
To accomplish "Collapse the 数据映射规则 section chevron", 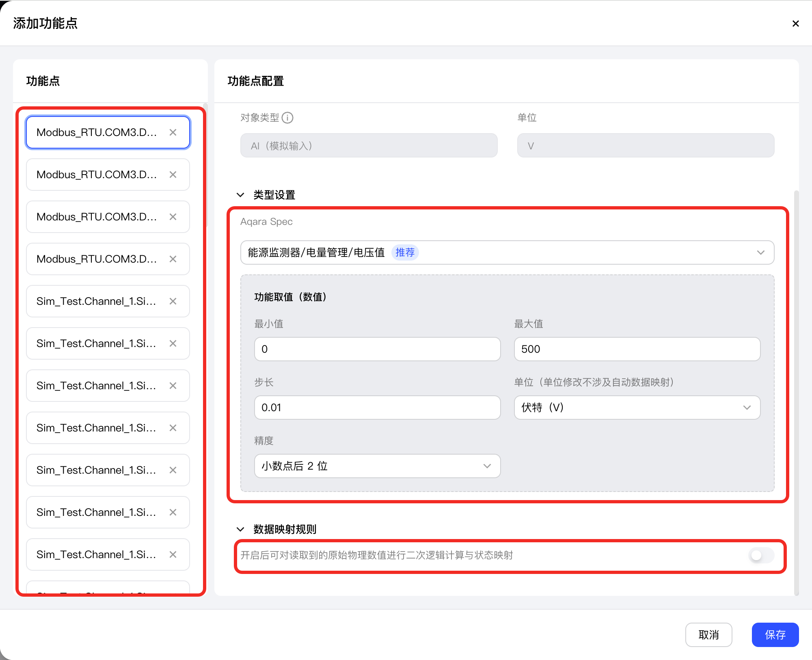I will [x=240, y=529].
